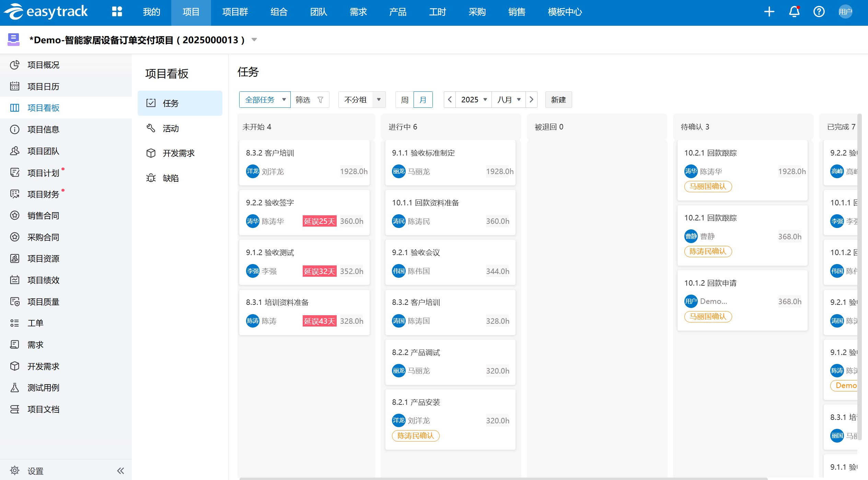Switch view to 月 (month)
The image size is (868, 480).
pyautogui.click(x=423, y=100)
